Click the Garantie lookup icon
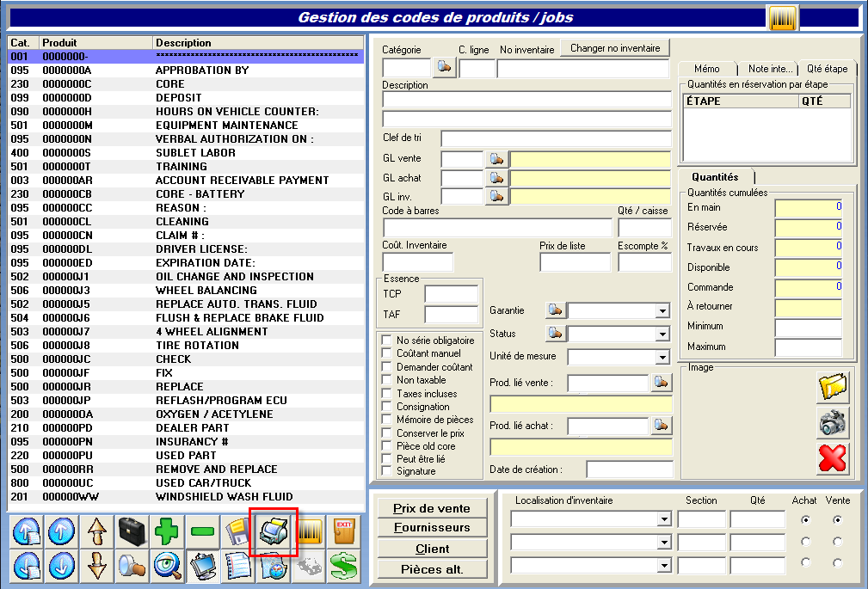868x589 pixels. [x=555, y=310]
